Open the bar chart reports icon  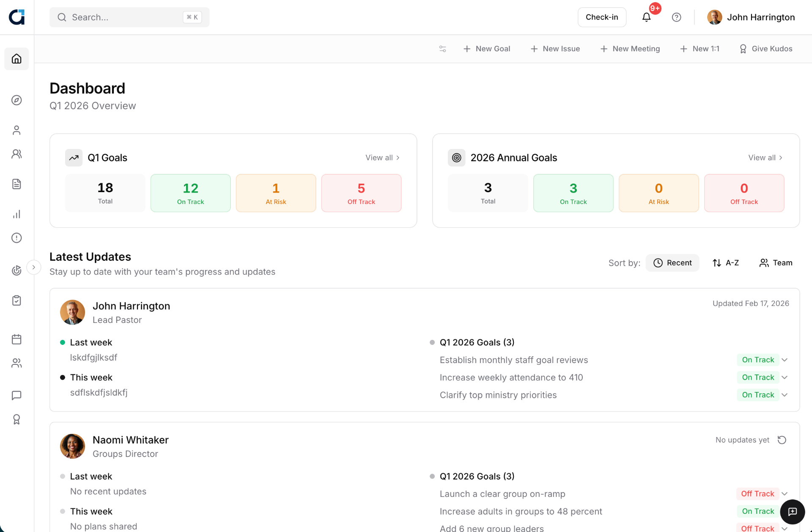(16, 214)
